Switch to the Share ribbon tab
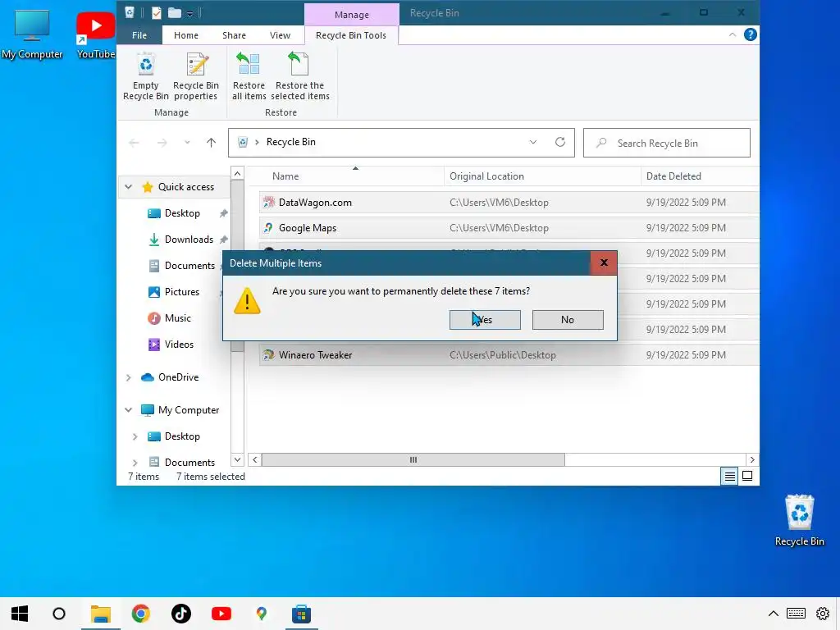The height and width of the screenshot is (630, 840). coord(234,35)
